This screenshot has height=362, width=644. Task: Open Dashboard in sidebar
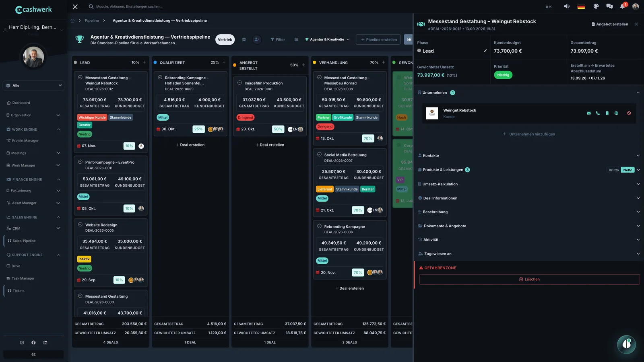coord(21,103)
